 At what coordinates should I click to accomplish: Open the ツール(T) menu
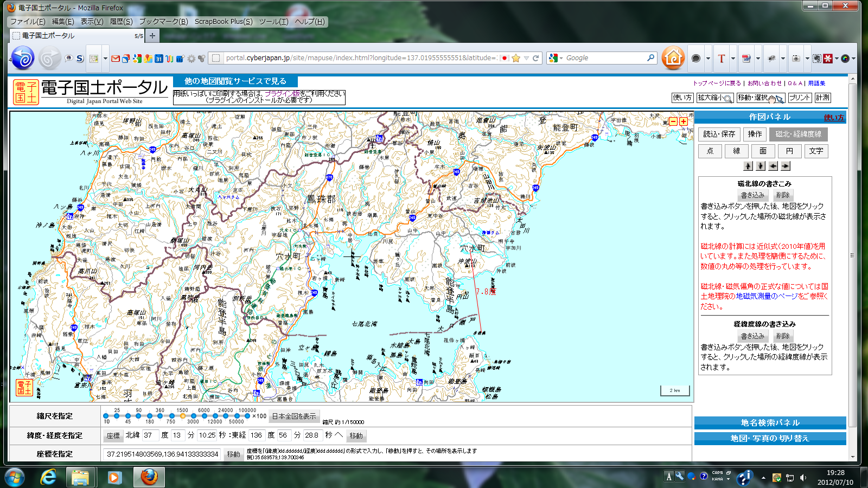[x=273, y=22]
